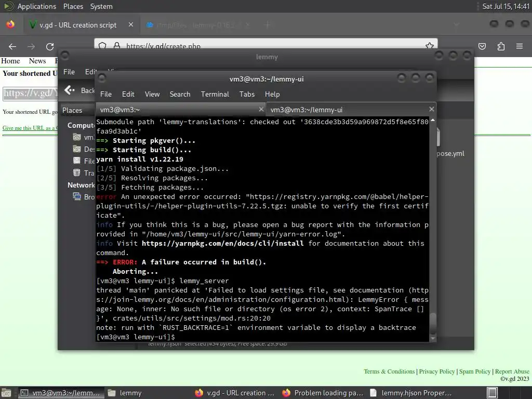Image resolution: width=532 pixels, height=399 pixels.
Task: Open File menu in lemmy file manager
Action: tap(69, 72)
